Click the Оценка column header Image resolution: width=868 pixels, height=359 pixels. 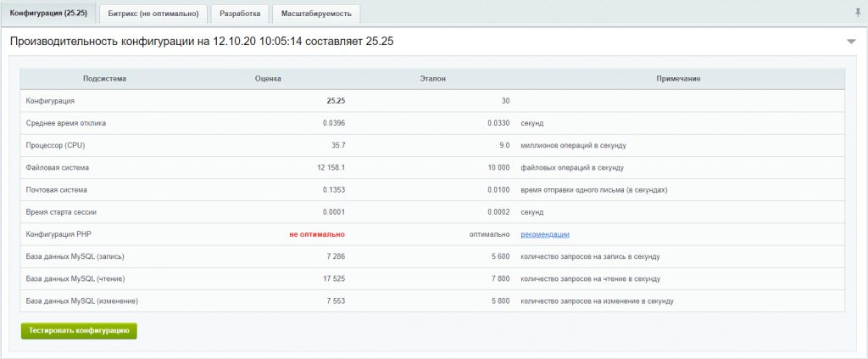coord(268,79)
